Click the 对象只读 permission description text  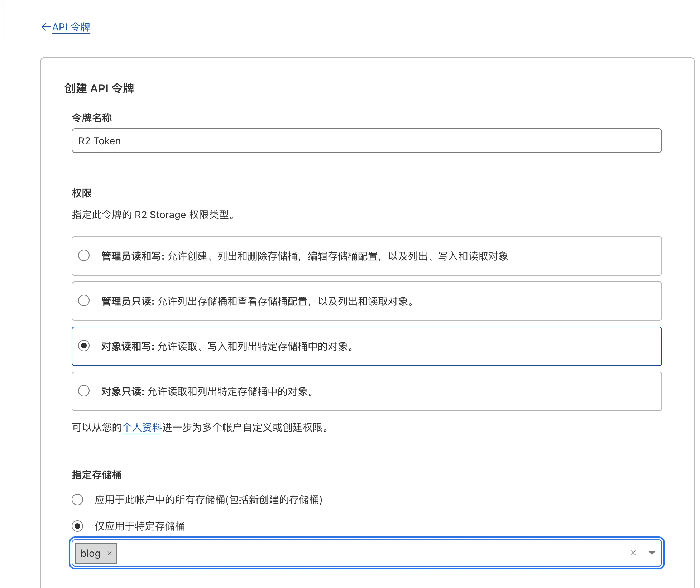[x=231, y=391]
